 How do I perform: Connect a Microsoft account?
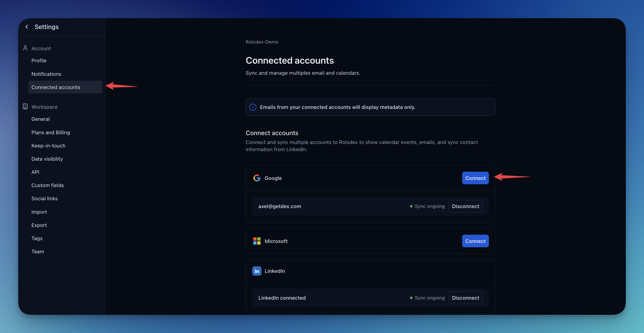point(475,241)
